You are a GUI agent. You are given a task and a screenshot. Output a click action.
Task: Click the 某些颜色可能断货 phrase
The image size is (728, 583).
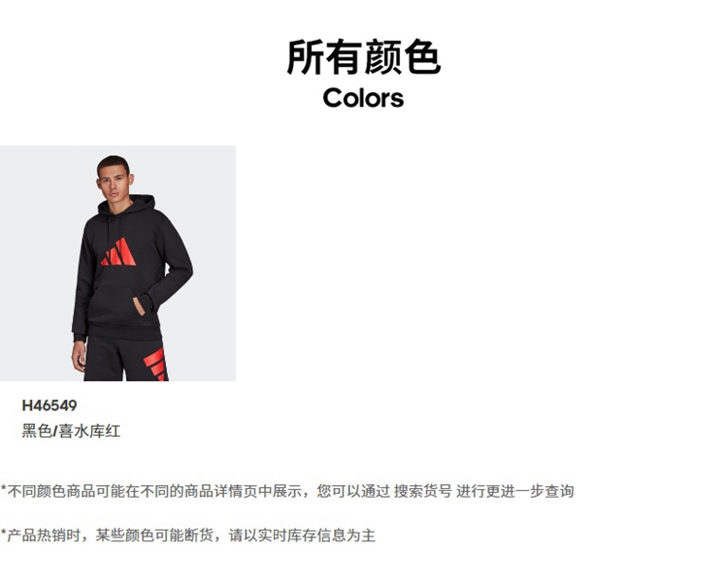154,535
